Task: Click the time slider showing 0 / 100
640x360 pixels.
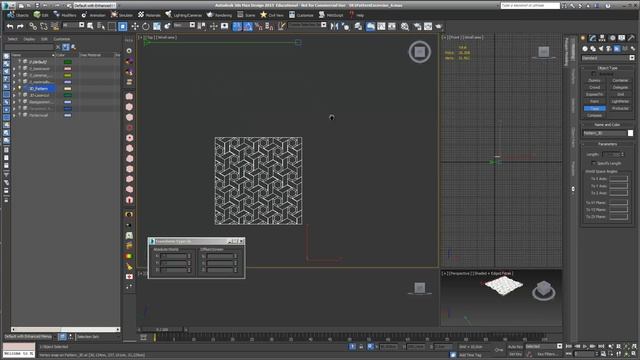Action: (162, 329)
